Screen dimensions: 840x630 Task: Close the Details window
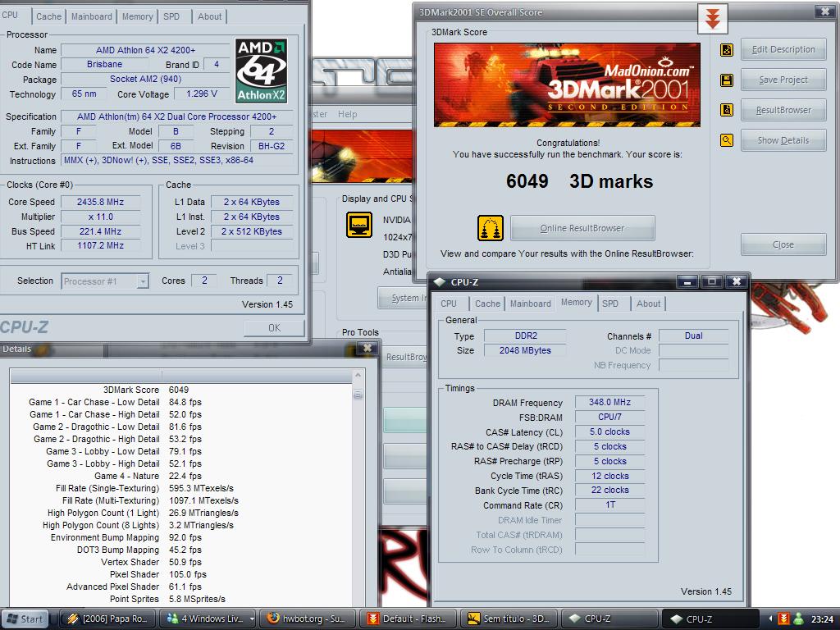[367, 348]
